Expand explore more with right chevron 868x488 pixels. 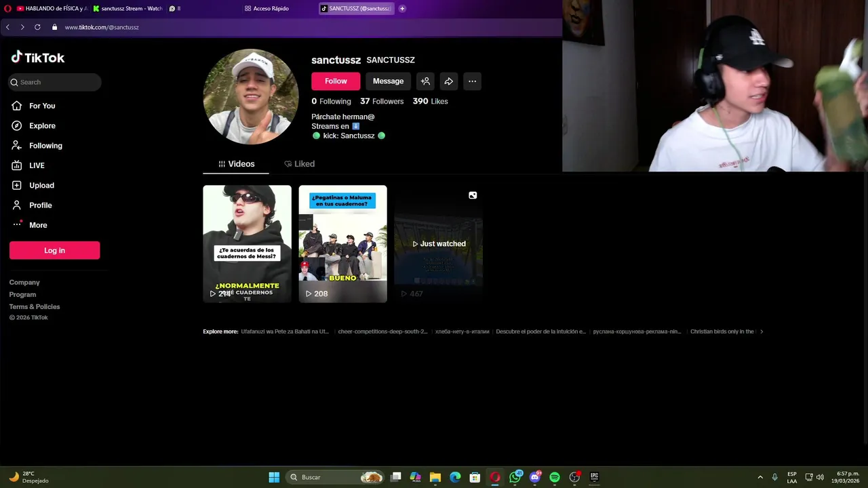pyautogui.click(x=762, y=331)
